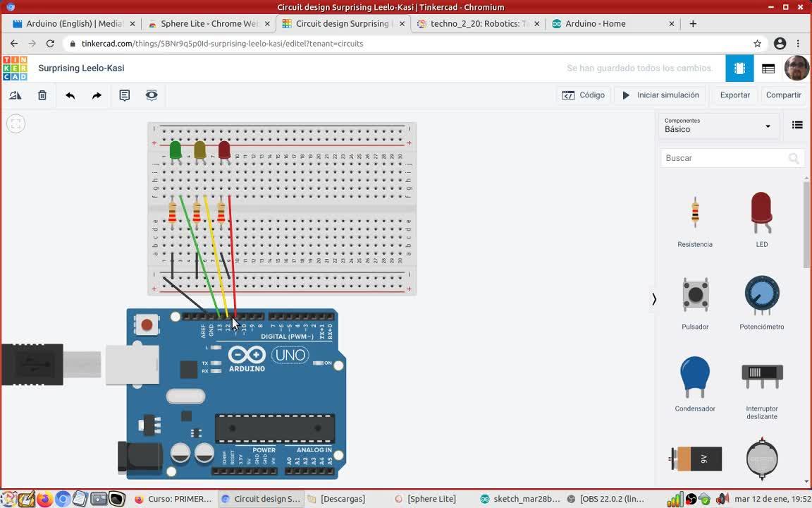
Task: Switch to circuit view icon
Action: (739, 68)
